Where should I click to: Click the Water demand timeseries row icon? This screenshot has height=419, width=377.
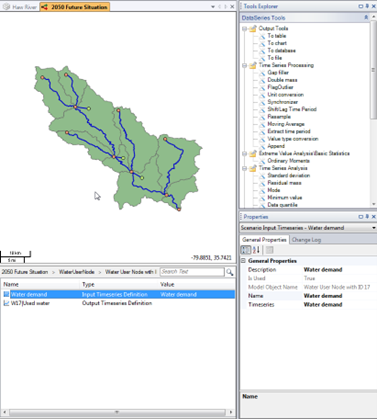[x=6, y=294]
